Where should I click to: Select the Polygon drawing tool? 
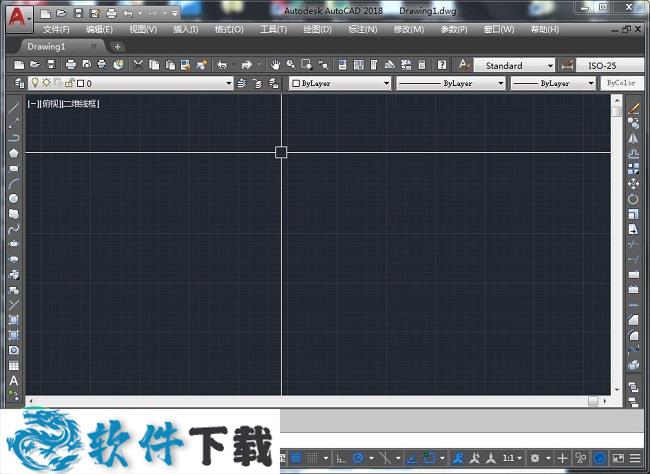coord(14,153)
